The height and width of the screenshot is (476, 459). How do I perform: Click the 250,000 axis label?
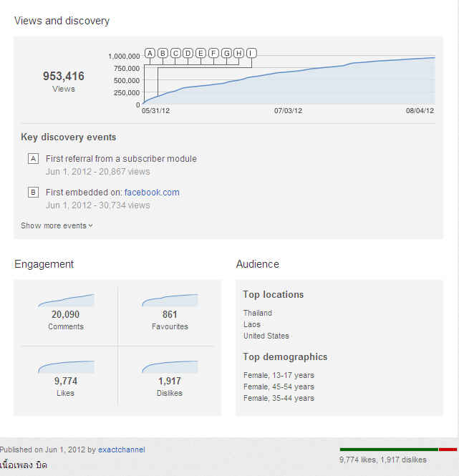click(x=127, y=92)
